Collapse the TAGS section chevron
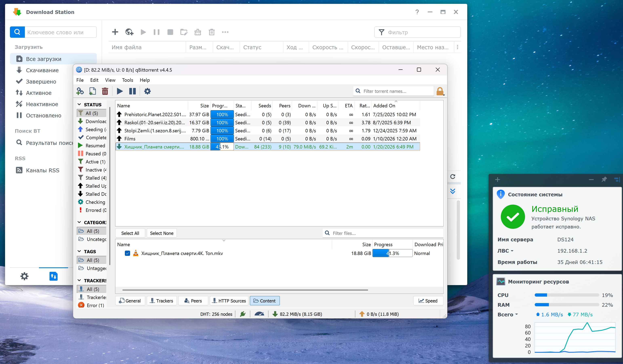 point(79,251)
